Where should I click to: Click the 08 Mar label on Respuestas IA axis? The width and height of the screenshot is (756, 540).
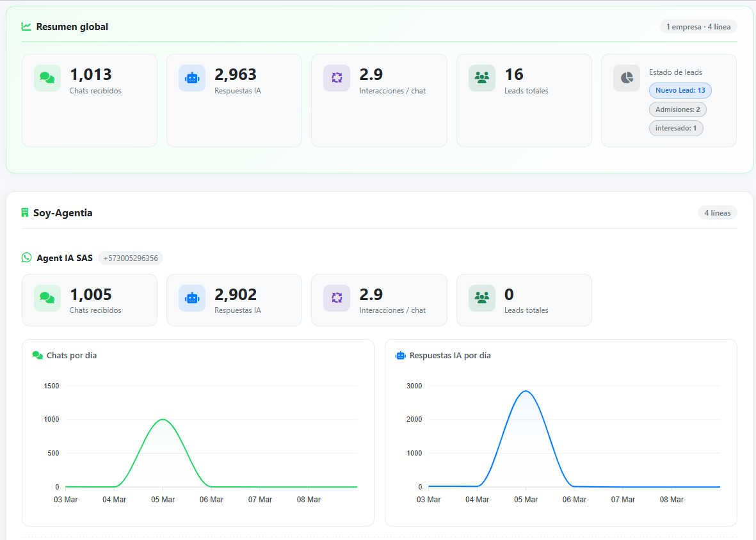[x=672, y=500]
